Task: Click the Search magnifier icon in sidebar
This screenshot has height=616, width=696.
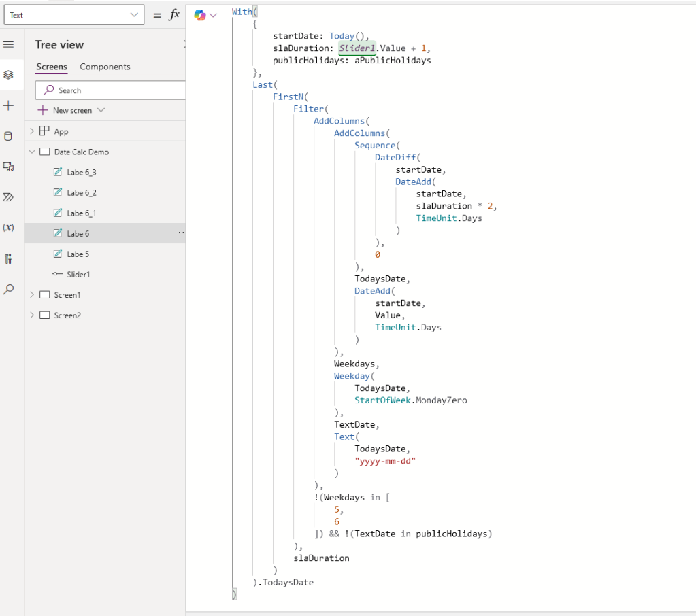Action: tap(9, 289)
